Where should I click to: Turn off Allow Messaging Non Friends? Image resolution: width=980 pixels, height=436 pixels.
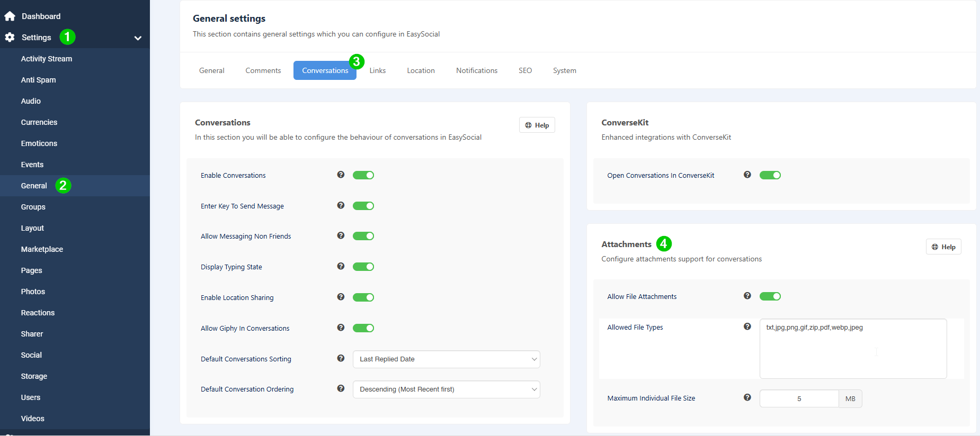click(363, 236)
